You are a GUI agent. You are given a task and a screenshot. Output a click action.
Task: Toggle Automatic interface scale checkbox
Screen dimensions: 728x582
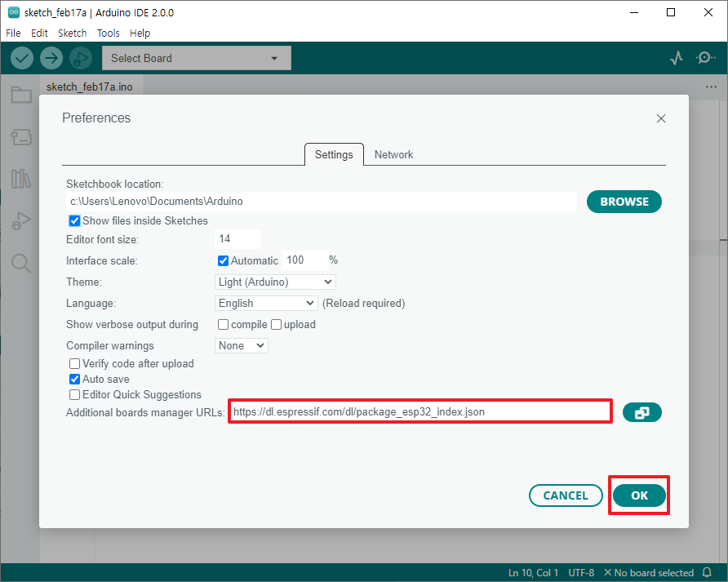coord(223,260)
